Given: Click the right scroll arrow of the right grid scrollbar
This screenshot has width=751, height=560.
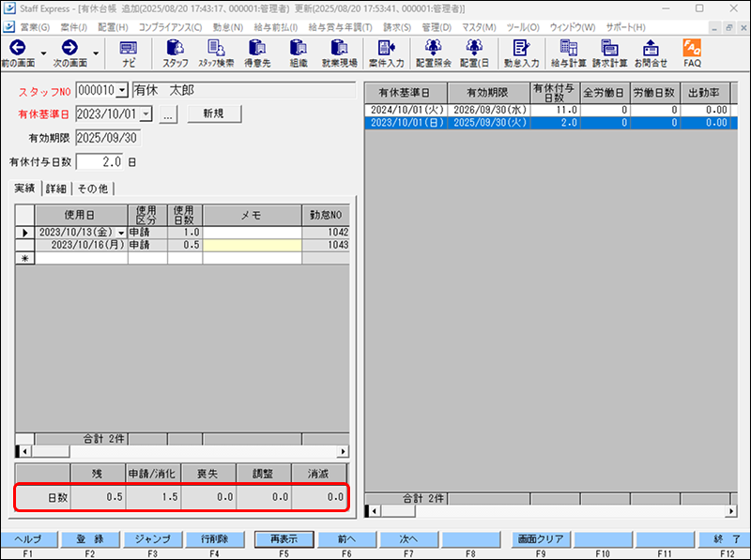Looking at the screenshot, I should 731,511.
